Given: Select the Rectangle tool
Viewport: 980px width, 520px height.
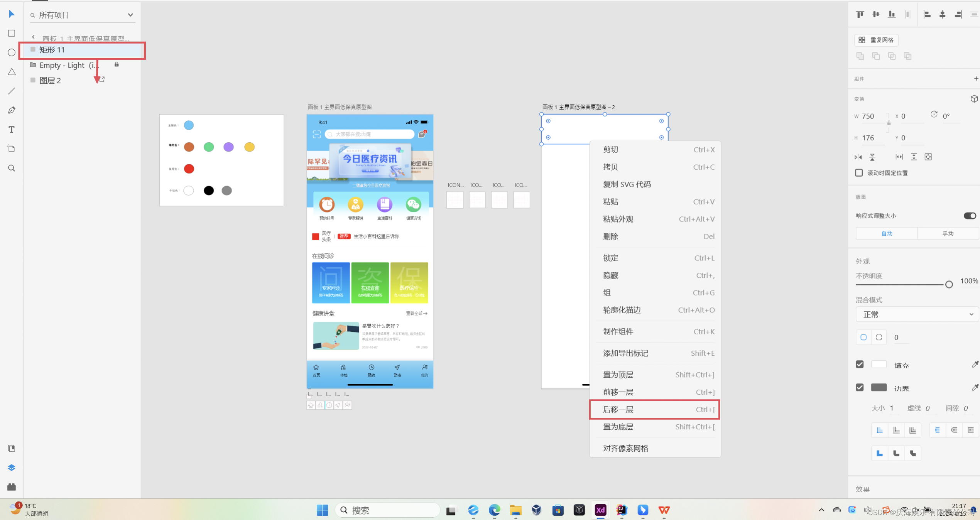Looking at the screenshot, I should 12,33.
